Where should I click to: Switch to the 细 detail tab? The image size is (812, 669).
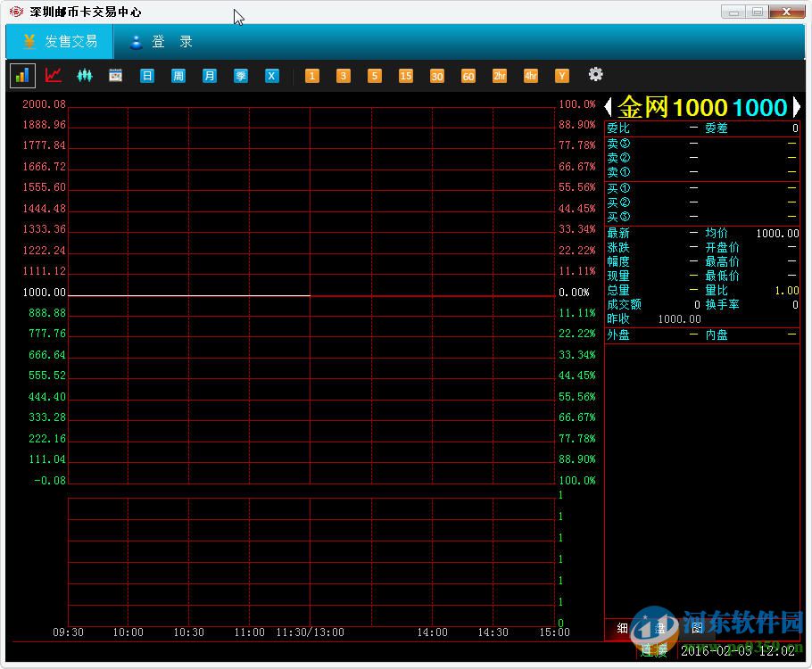[x=623, y=628]
